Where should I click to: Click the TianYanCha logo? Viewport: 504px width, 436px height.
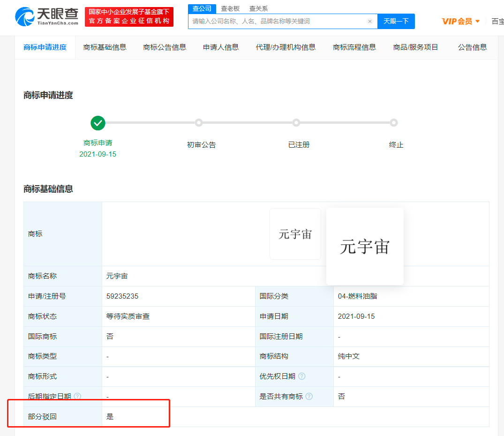point(47,17)
